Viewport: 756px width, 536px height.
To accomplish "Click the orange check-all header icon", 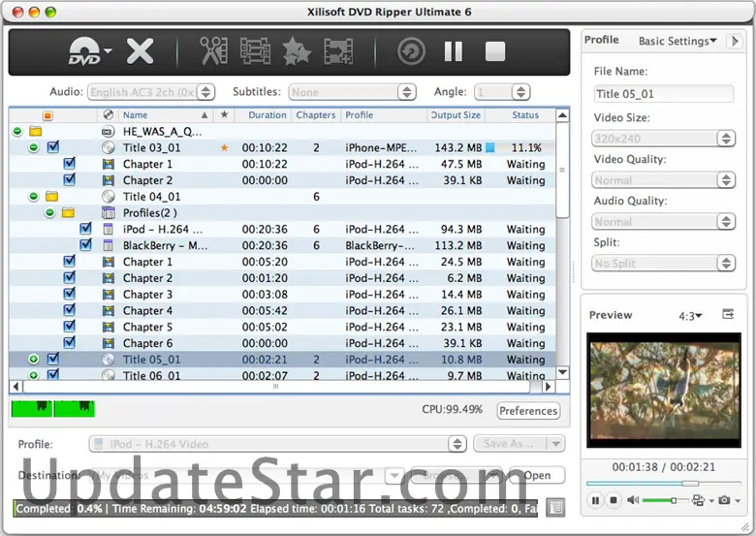I will 47,115.
